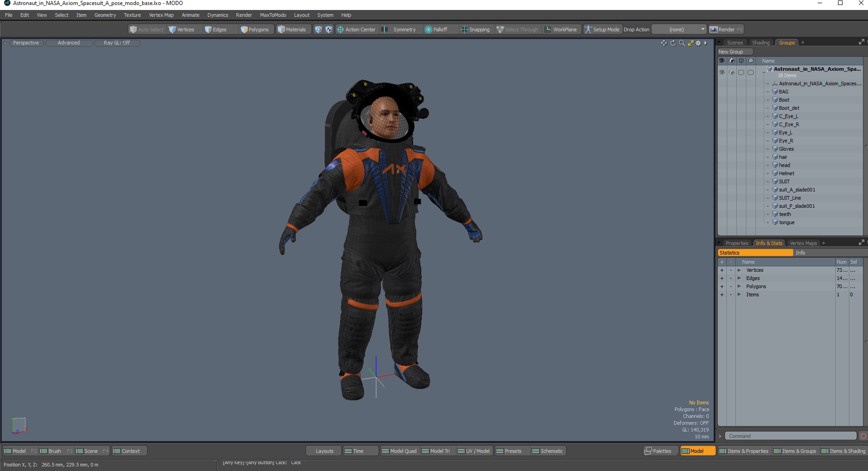
Task: Click the New Group button
Action: pos(735,52)
